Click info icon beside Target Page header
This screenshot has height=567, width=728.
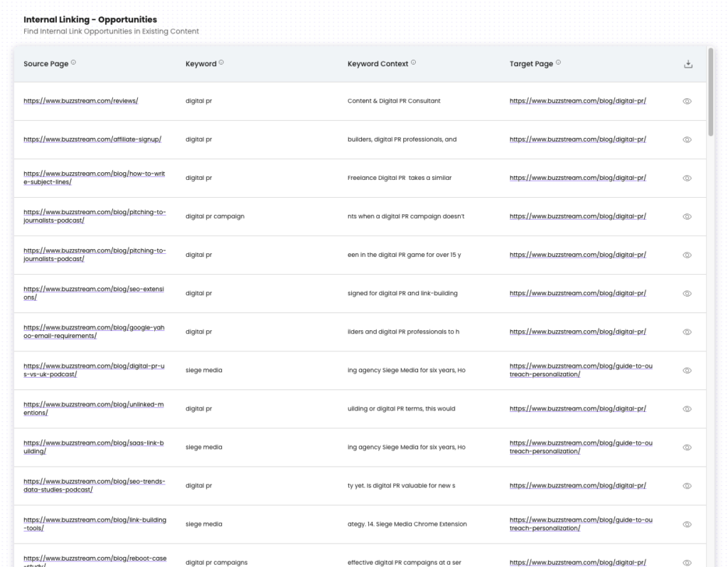coord(558,63)
